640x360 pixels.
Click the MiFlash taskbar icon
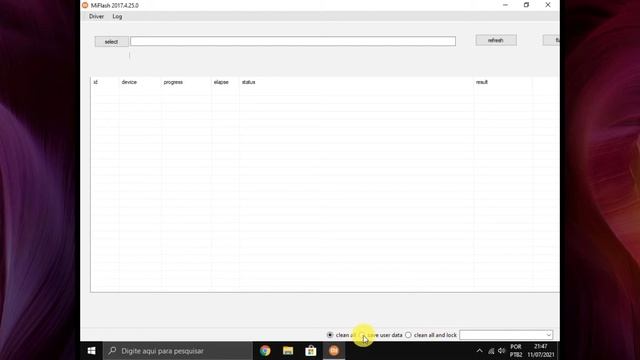(334, 351)
